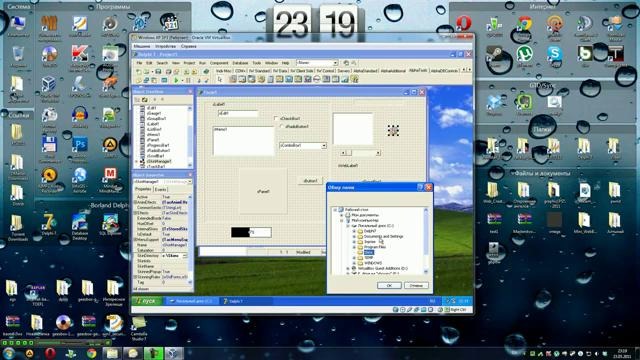
Task: Open the Skype desktop icon
Action: coord(555,53)
